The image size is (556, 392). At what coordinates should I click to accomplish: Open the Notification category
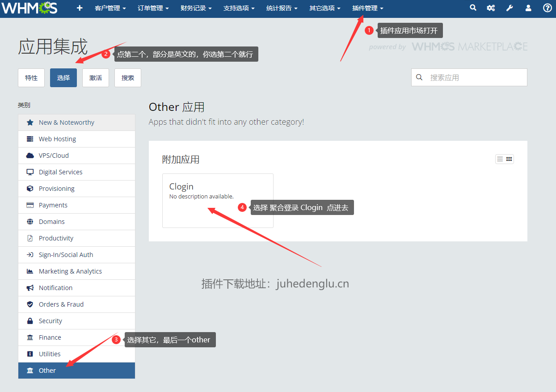pyautogui.click(x=76, y=288)
